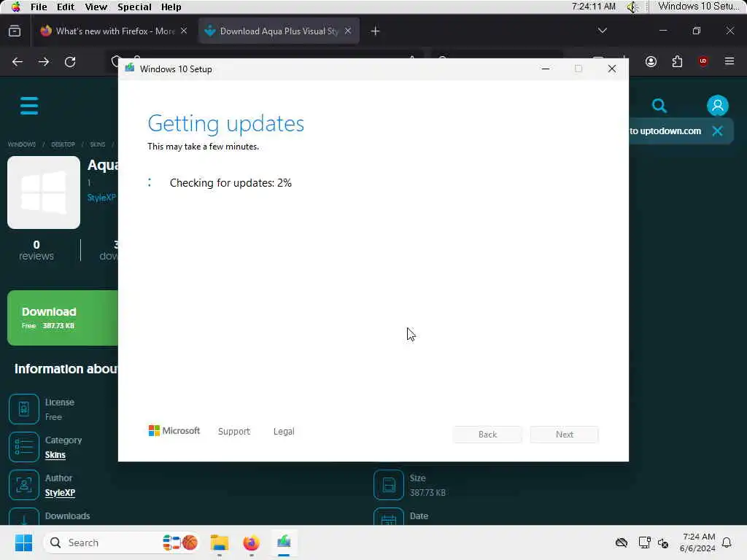Screen dimensions: 747x560
Task: Go back in Firefox history
Action: pos(18,61)
